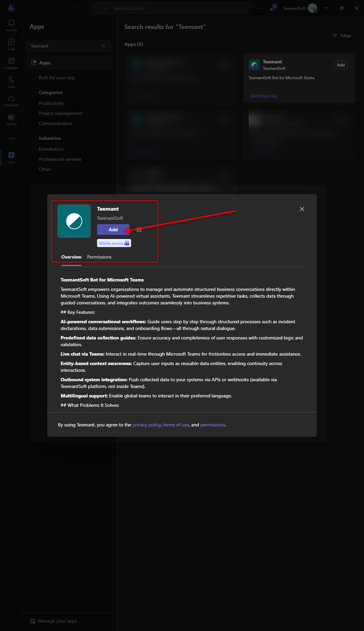Open the Activity bell icon
The width and height of the screenshot is (364, 631).
pyautogui.click(x=11, y=25)
